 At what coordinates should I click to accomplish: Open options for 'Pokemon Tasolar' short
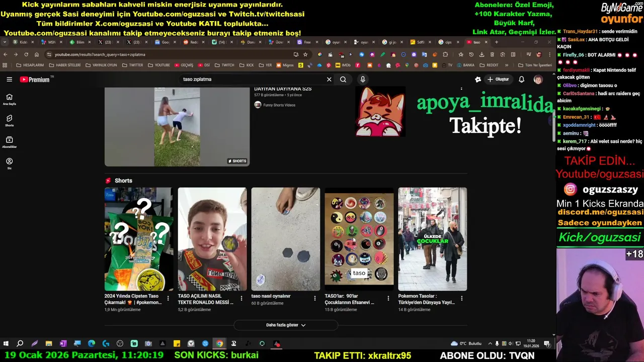coord(462,298)
